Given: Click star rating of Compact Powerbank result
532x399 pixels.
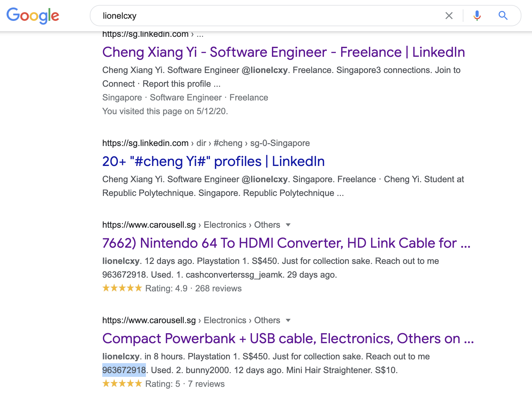Looking at the screenshot, I should [x=122, y=383].
